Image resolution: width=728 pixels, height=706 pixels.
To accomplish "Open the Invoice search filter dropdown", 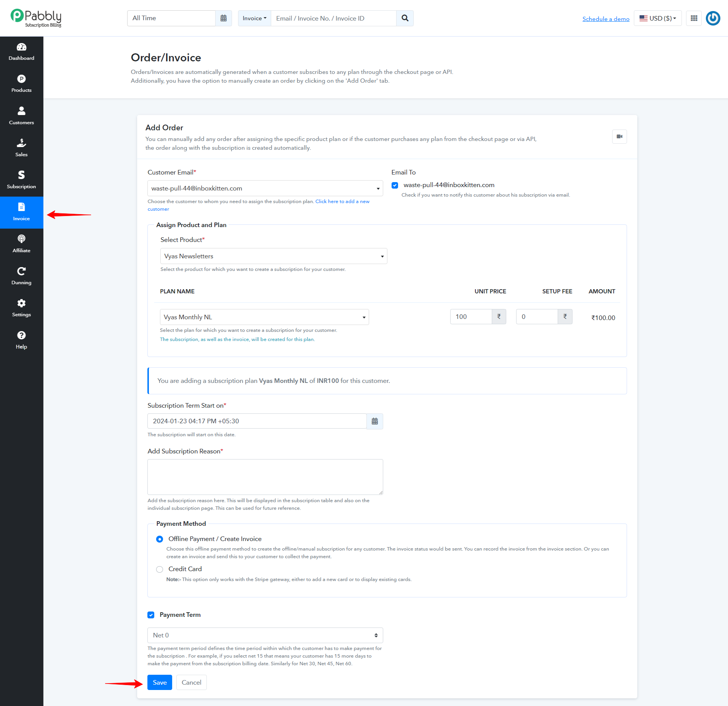I will click(x=254, y=18).
